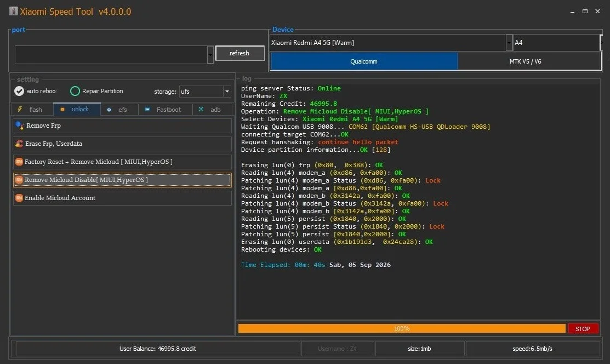Click the Google icon beside Remove Frp
The width and height of the screenshot is (610, 364).
(19, 126)
